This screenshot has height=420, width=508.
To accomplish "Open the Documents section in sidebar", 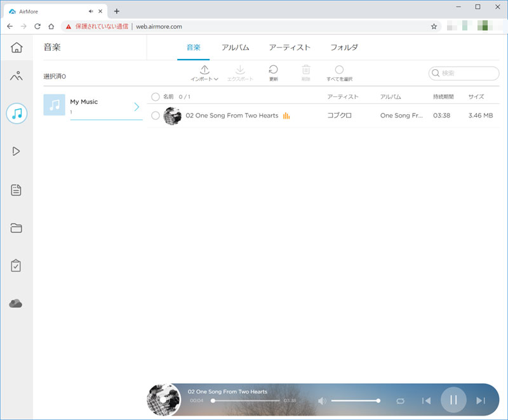I will pyautogui.click(x=17, y=190).
